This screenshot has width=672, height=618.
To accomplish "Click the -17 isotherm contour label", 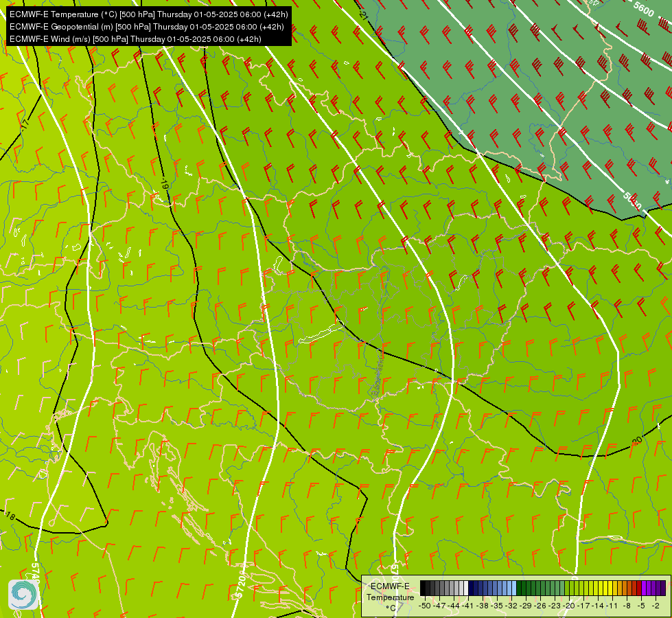I will coord(25,124).
